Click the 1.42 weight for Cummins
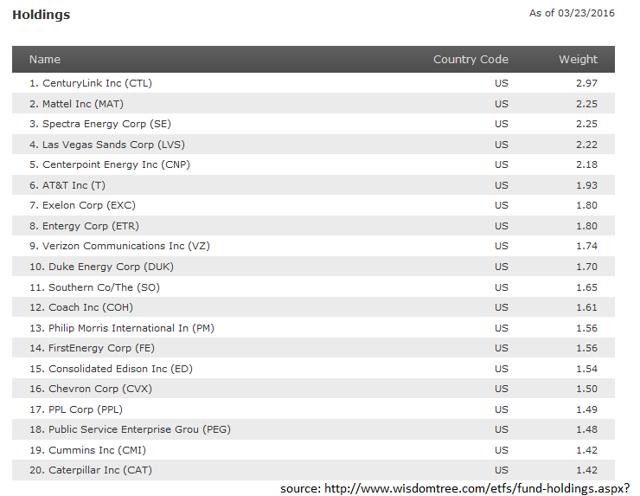 587,450
